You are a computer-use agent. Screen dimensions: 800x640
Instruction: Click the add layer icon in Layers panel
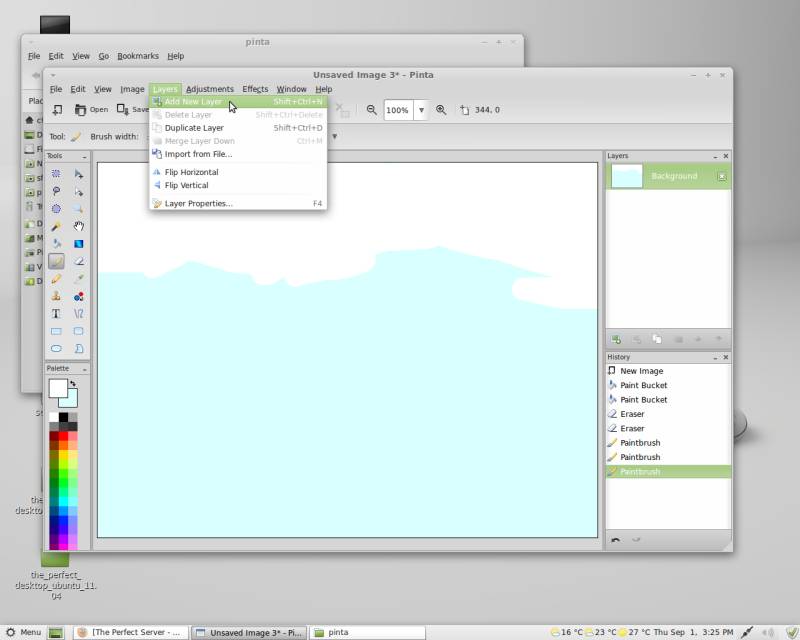(616, 340)
